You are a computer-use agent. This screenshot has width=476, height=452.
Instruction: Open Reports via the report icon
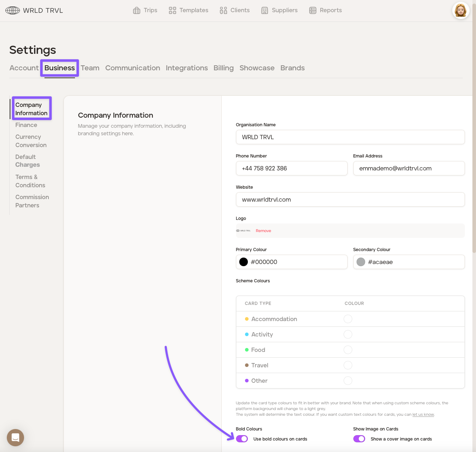pyautogui.click(x=313, y=10)
